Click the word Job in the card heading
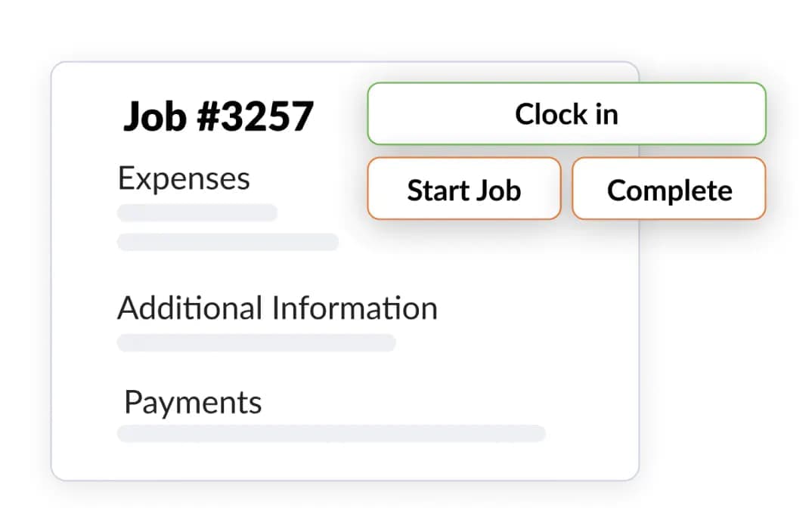 click(x=154, y=117)
